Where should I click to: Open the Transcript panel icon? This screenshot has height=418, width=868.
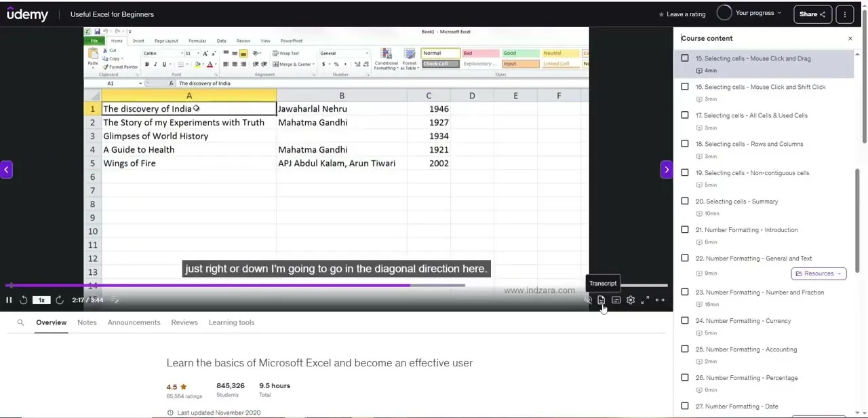601,300
